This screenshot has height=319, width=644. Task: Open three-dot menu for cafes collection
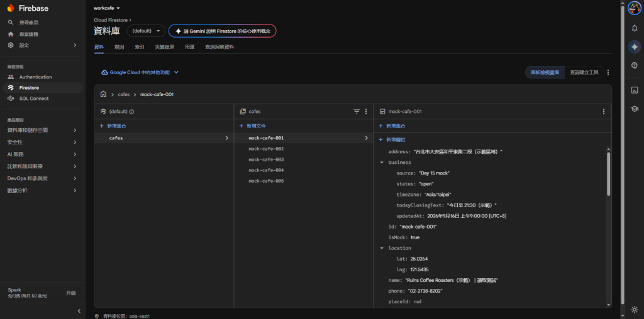click(x=366, y=112)
